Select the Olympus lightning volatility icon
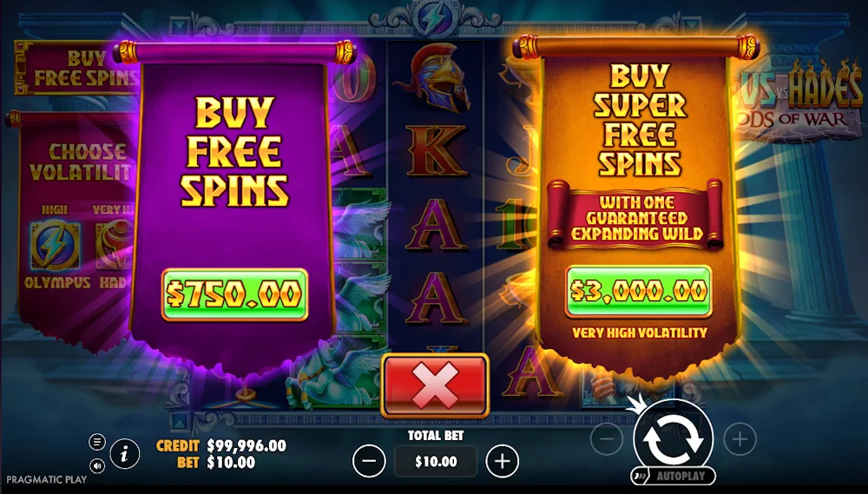This screenshot has width=868, height=494. (55, 245)
